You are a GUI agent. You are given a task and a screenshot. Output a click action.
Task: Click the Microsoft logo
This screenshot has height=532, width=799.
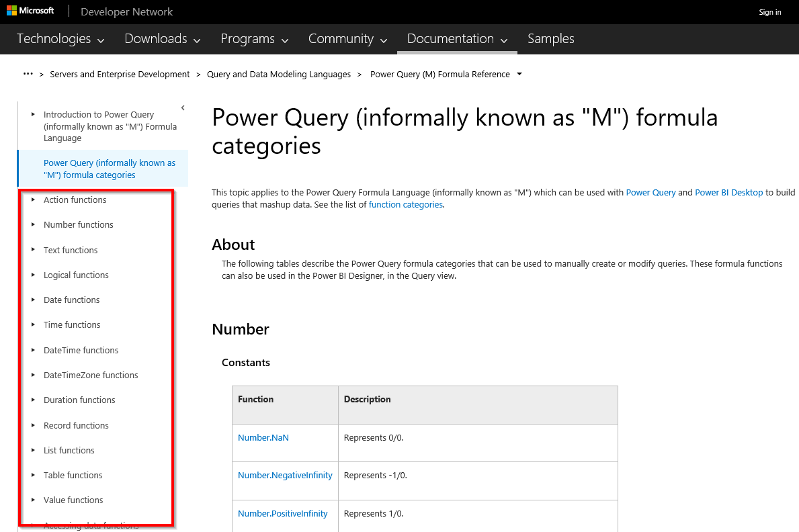pos(30,11)
